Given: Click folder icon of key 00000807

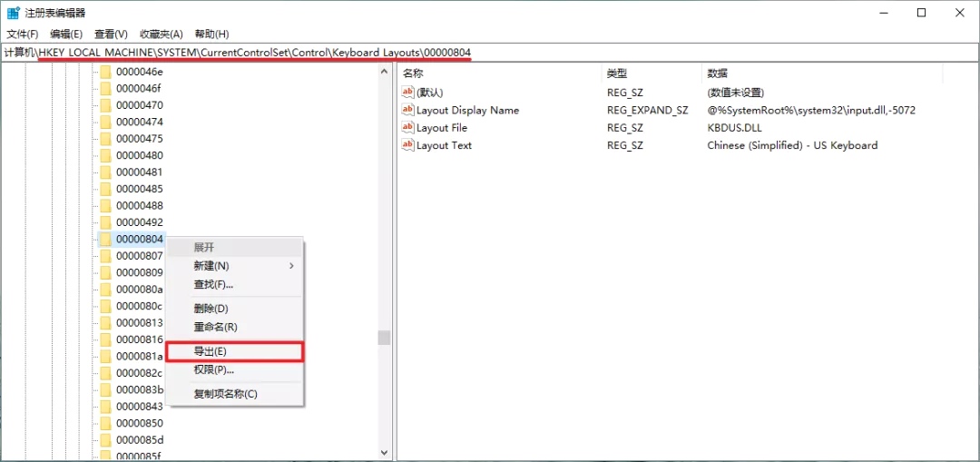Looking at the screenshot, I should [x=105, y=256].
